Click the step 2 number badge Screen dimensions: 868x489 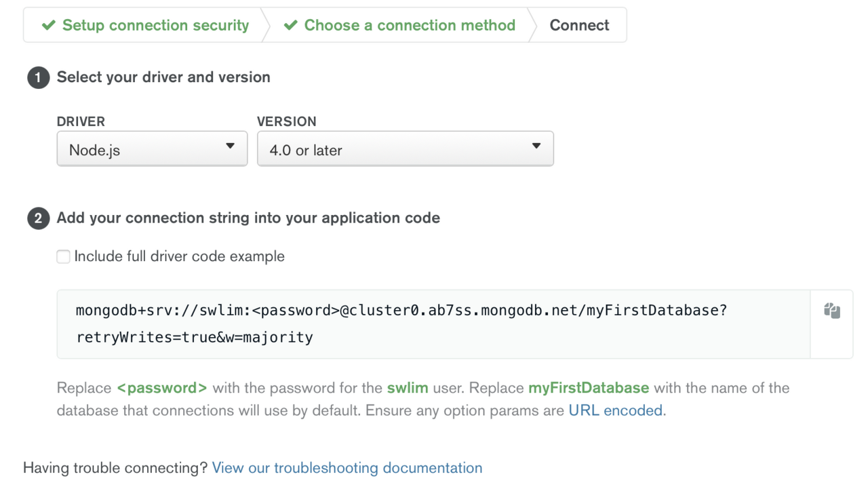point(38,218)
